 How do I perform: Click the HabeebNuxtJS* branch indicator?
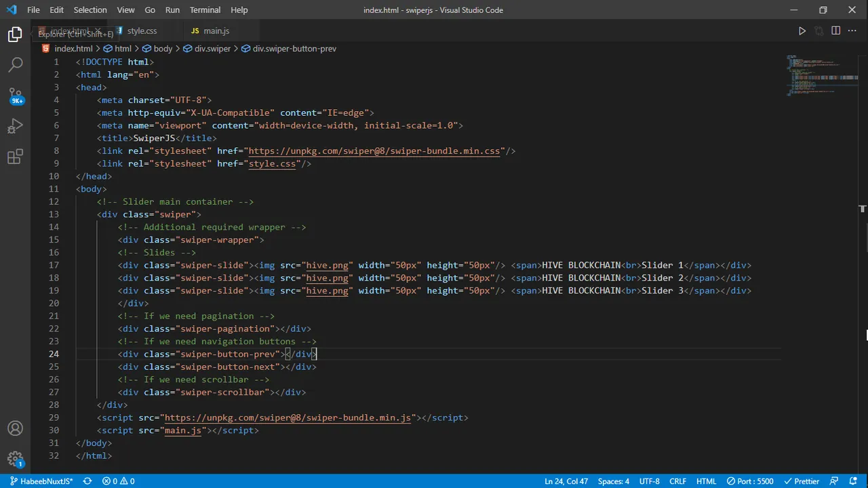(41, 481)
